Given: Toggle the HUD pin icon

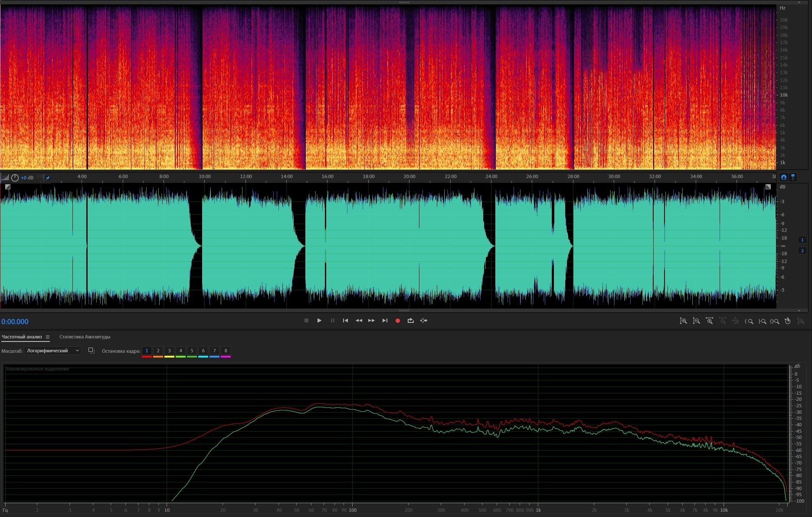Looking at the screenshot, I should click(48, 178).
